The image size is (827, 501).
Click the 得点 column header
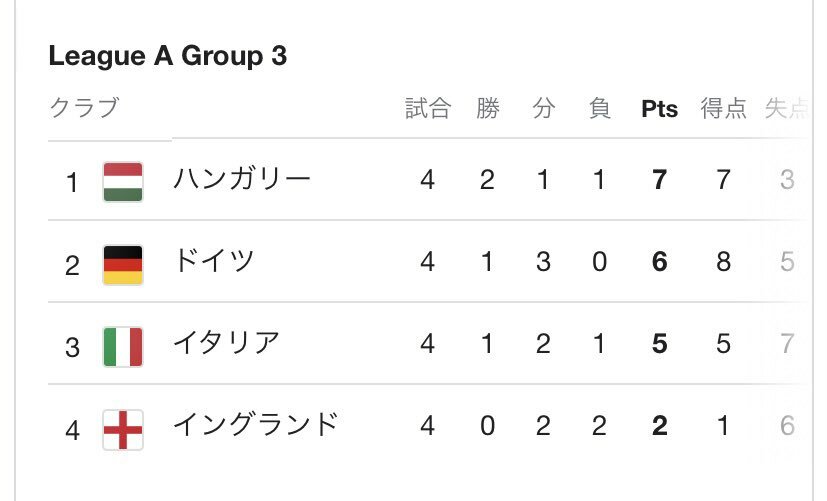pos(724,109)
